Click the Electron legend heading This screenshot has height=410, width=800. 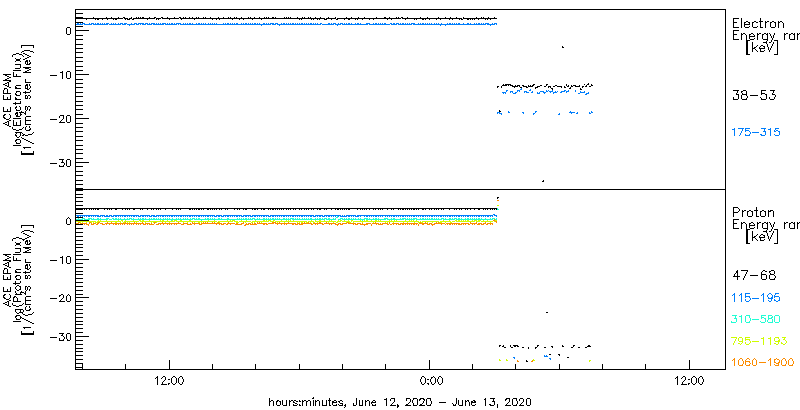click(758, 23)
